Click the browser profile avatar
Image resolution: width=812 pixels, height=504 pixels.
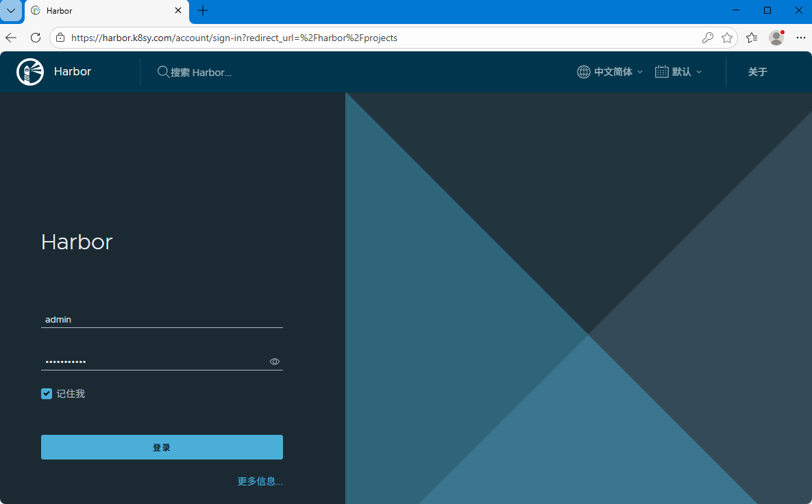coord(776,38)
